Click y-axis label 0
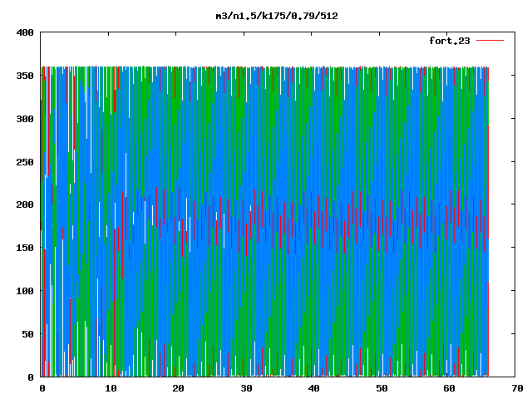The image size is (532, 399). pos(31,377)
